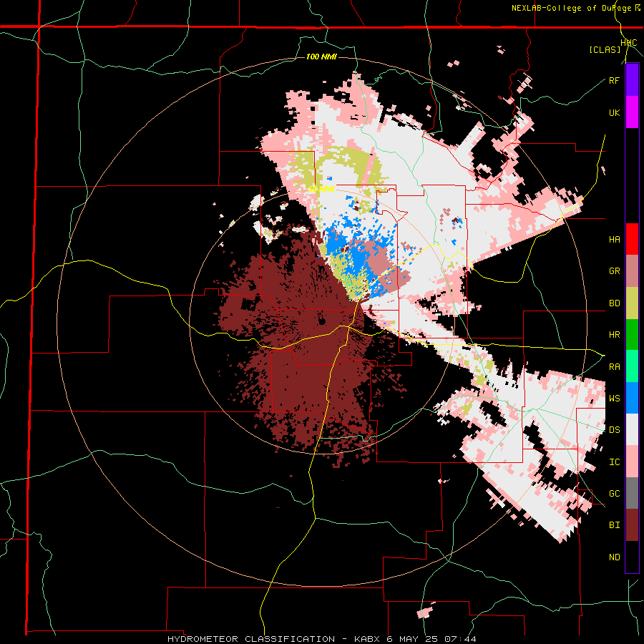The height and width of the screenshot is (644, 644).
Task: Click the 'HHC' product label
Action: tap(628, 43)
